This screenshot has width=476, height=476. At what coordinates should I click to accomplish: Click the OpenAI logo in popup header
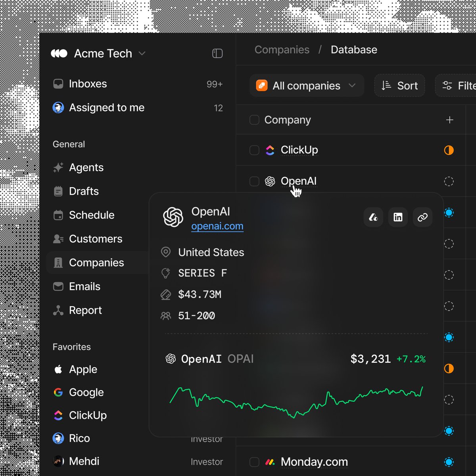pos(173,217)
